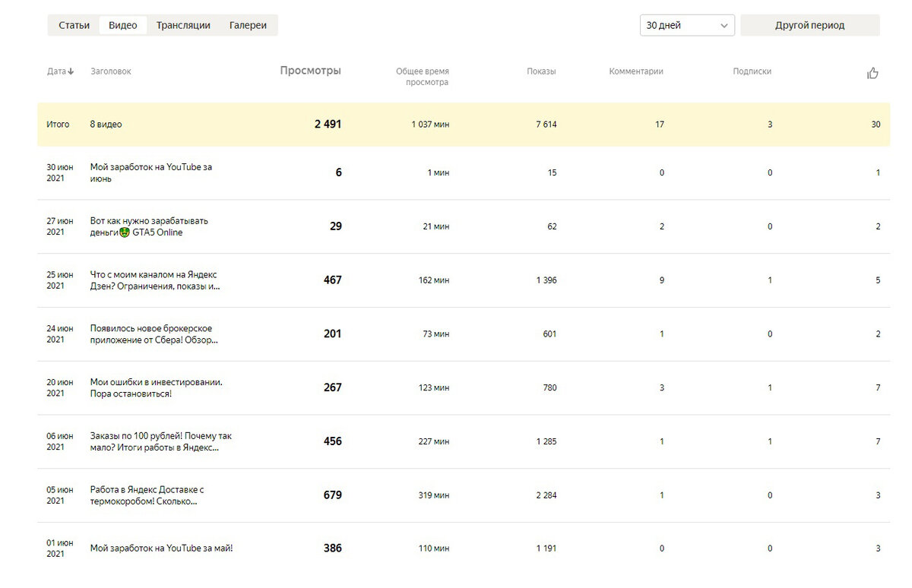912x588 pixels.
Task: Click impressions value 1 396
Action: 546,280
